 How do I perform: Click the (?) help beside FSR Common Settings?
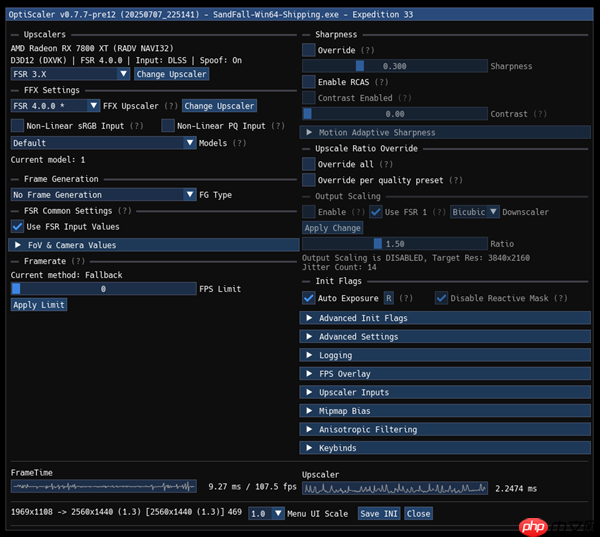coord(125,211)
